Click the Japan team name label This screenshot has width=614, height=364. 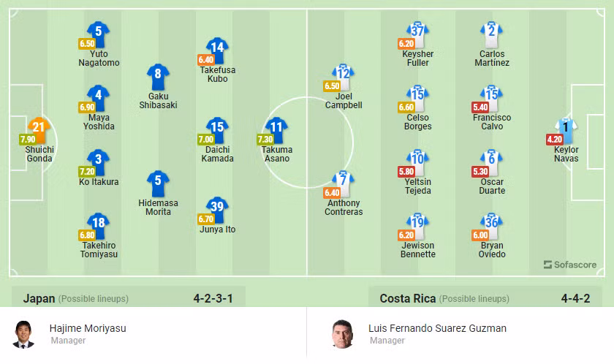tap(39, 298)
